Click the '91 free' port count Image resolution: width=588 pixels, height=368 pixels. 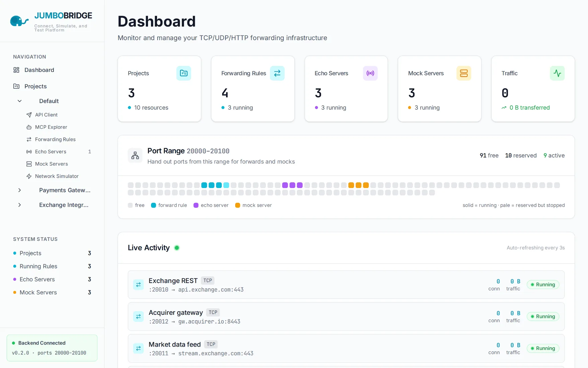pyautogui.click(x=489, y=156)
